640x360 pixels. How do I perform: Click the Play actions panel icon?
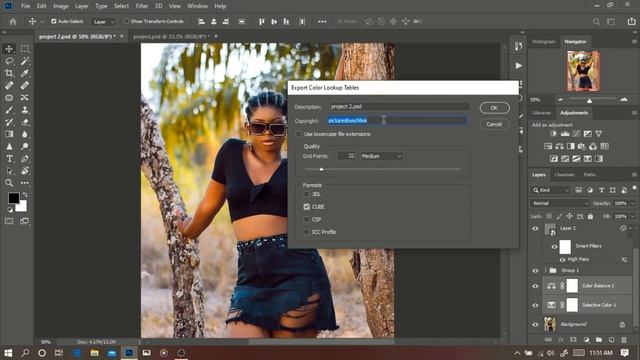pos(518,65)
